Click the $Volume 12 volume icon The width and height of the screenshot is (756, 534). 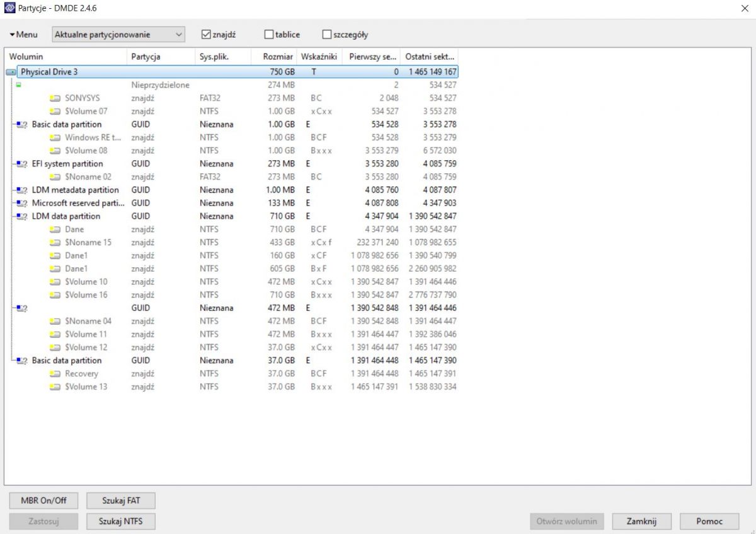click(55, 347)
